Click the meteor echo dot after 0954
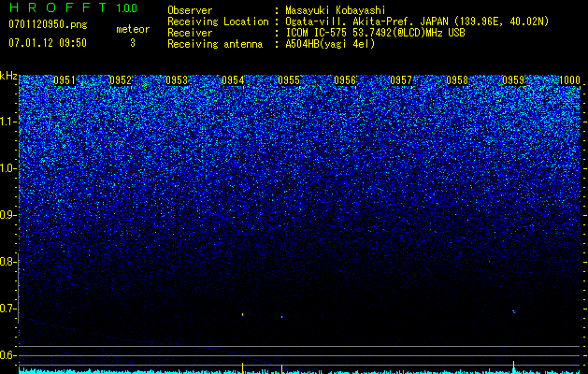 (x=243, y=314)
